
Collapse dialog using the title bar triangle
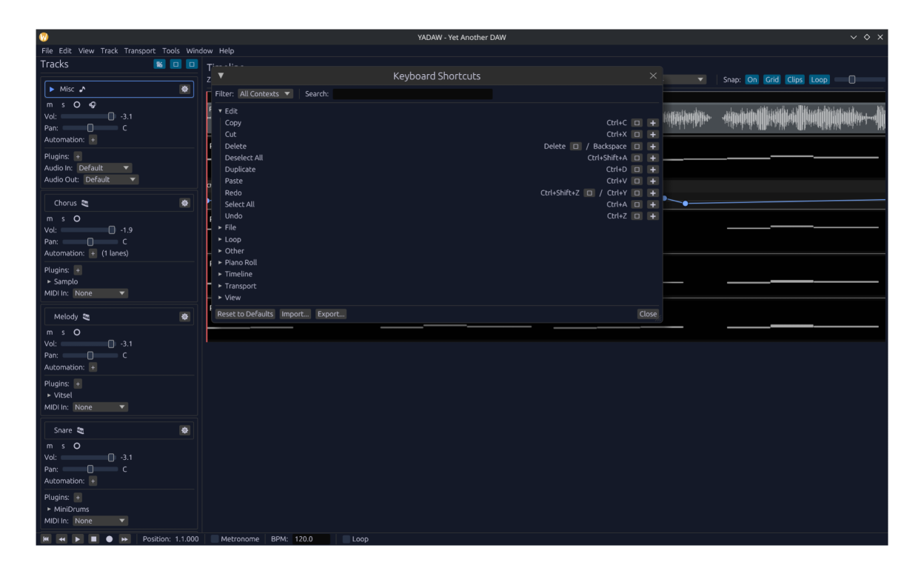click(221, 76)
